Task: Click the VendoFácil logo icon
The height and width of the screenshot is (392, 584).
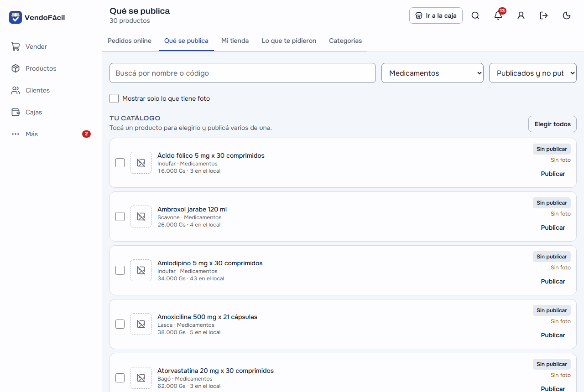Action: pyautogui.click(x=16, y=17)
